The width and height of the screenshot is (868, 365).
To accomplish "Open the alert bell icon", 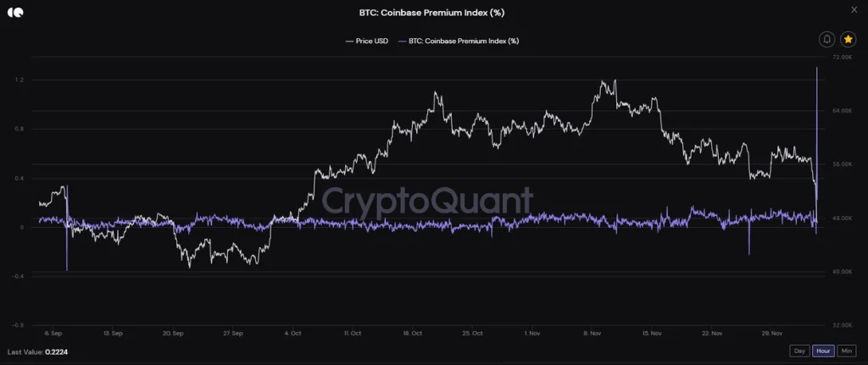I will pos(827,40).
